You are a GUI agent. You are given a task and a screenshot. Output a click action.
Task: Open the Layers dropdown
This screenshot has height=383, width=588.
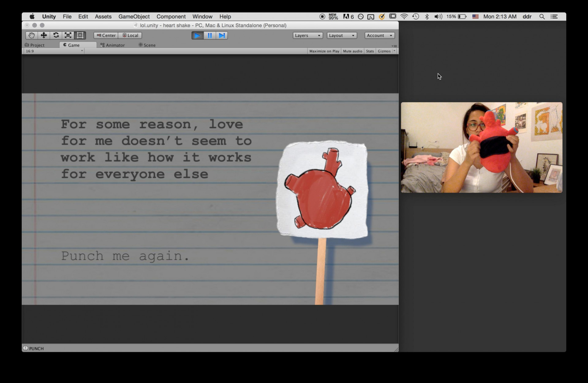tap(308, 35)
